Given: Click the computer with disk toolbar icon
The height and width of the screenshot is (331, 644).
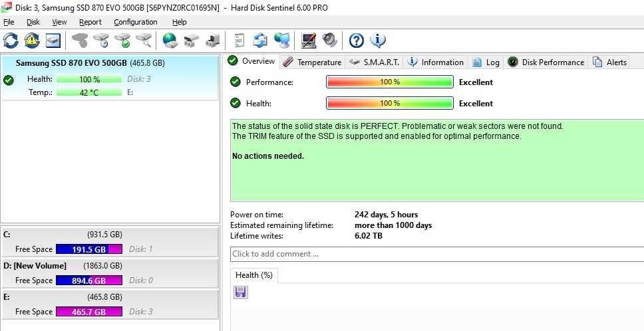Looking at the screenshot, I should point(212,40).
